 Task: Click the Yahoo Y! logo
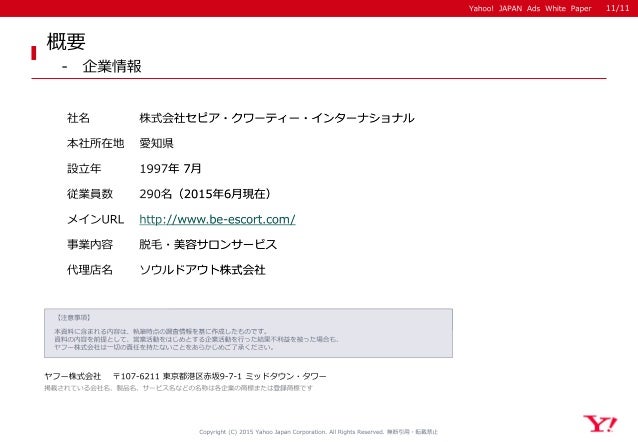coord(600,424)
